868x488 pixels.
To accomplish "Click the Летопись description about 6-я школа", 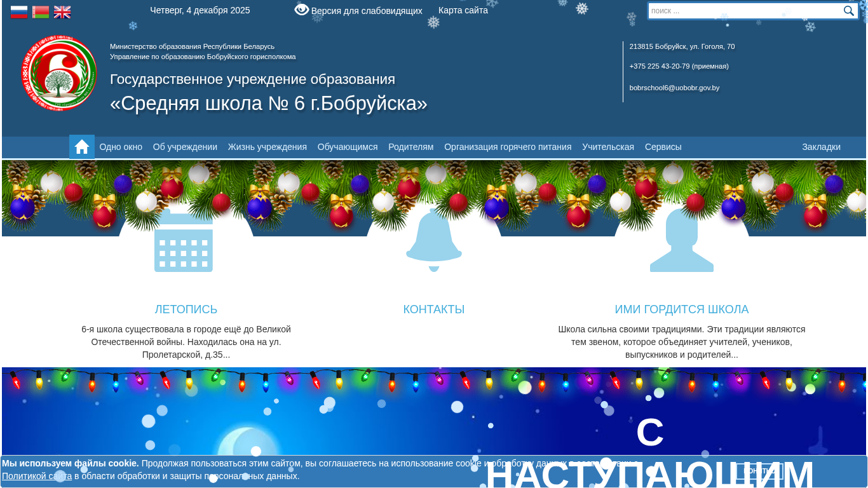I will pos(186,342).
